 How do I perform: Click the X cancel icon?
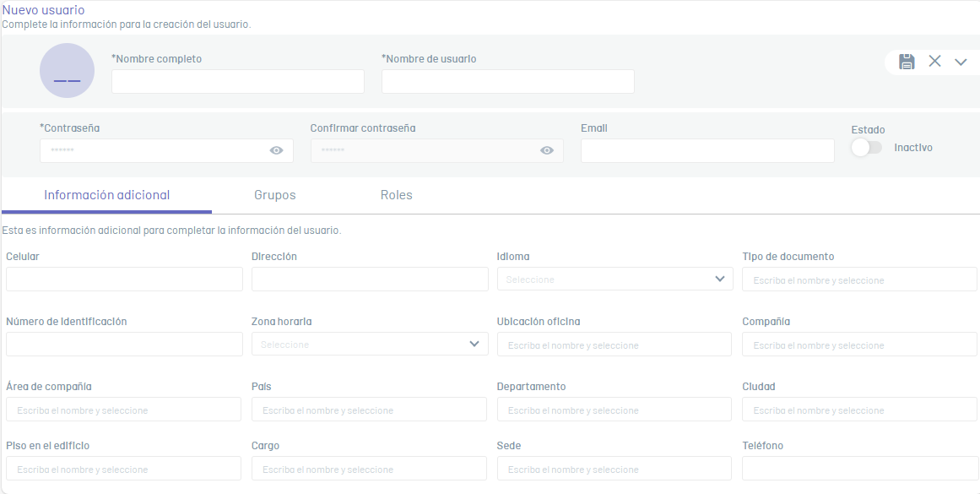[x=934, y=61]
